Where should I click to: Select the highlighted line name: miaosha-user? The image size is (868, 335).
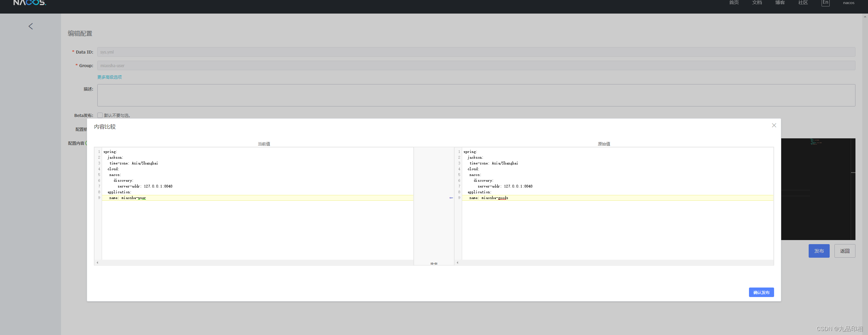[127, 198]
